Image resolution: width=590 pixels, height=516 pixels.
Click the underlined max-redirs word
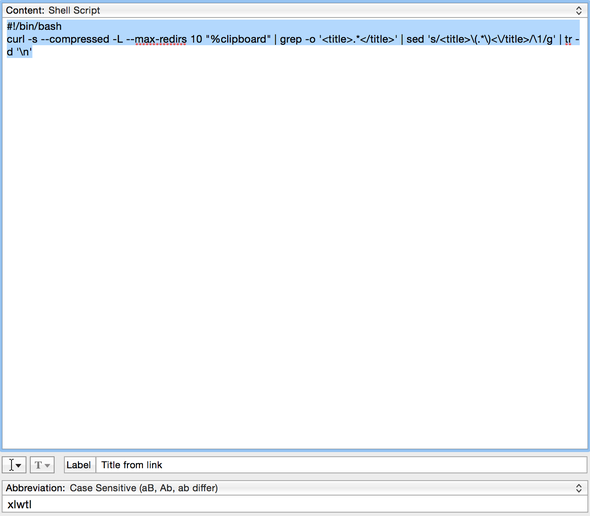[x=161, y=39]
